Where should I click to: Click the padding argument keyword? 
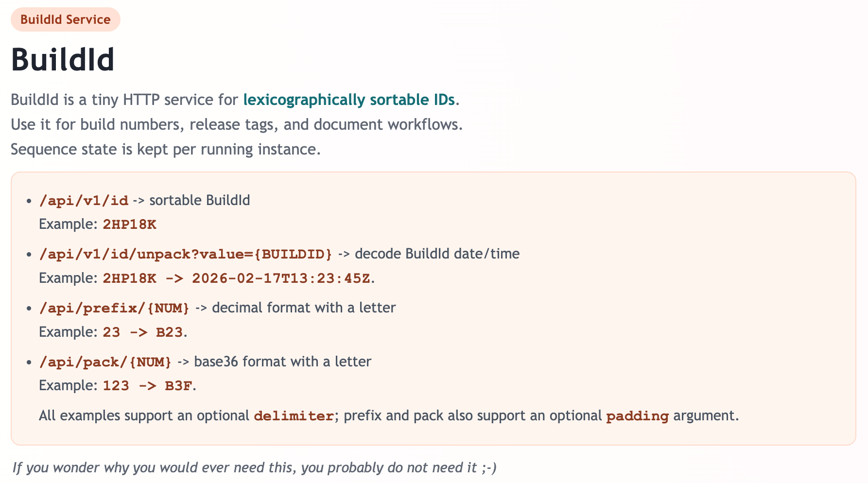tap(637, 416)
